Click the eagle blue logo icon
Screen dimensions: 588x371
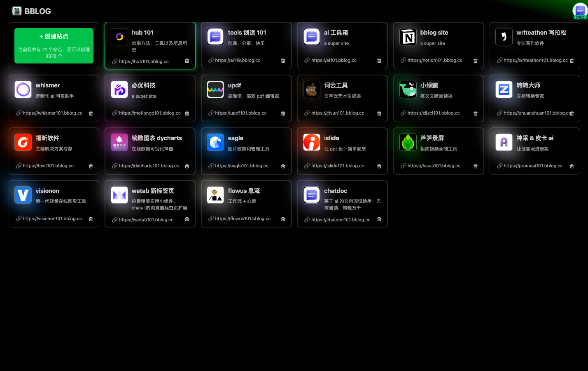[x=215, y=142]
